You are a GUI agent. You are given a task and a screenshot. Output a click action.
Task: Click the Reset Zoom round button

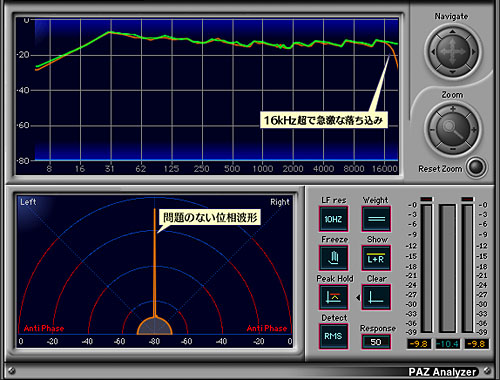[x=476, y=167]
